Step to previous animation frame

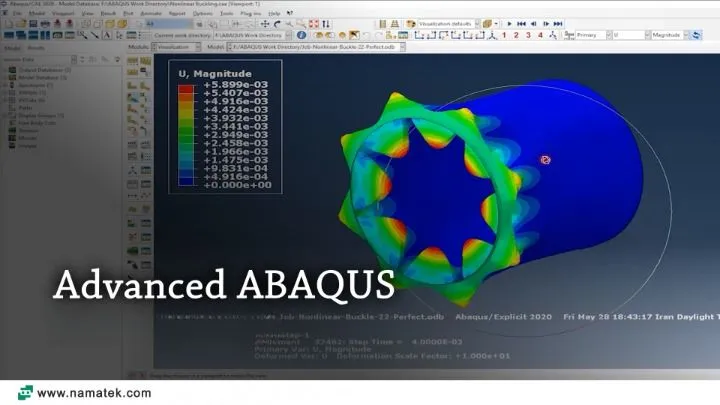click(x=534, y=23)
